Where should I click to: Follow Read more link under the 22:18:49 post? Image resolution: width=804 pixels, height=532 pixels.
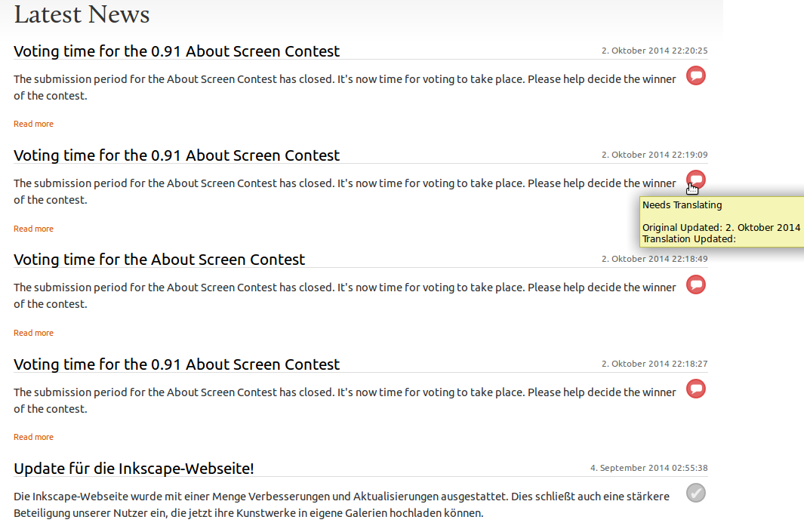point(33,333)
